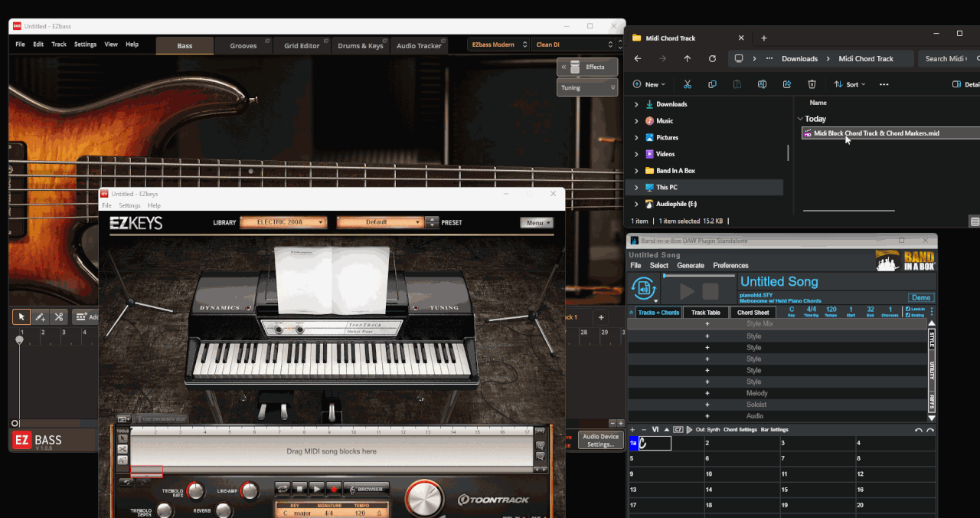Image resolution: width=980 pixels, height=518 pixels.
Task: Collapse the Effects panel in EZbass
Action: tap(587, 67)
